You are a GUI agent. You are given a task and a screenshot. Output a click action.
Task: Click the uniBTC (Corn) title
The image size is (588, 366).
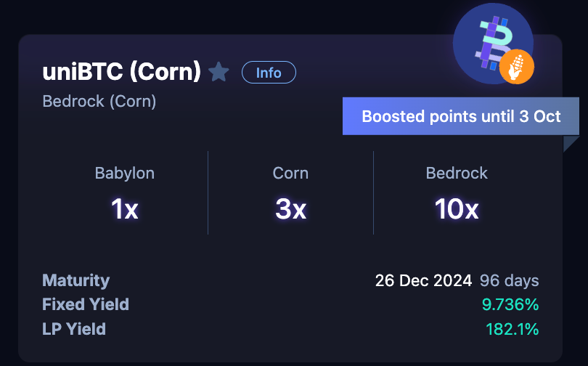(122, 71)
